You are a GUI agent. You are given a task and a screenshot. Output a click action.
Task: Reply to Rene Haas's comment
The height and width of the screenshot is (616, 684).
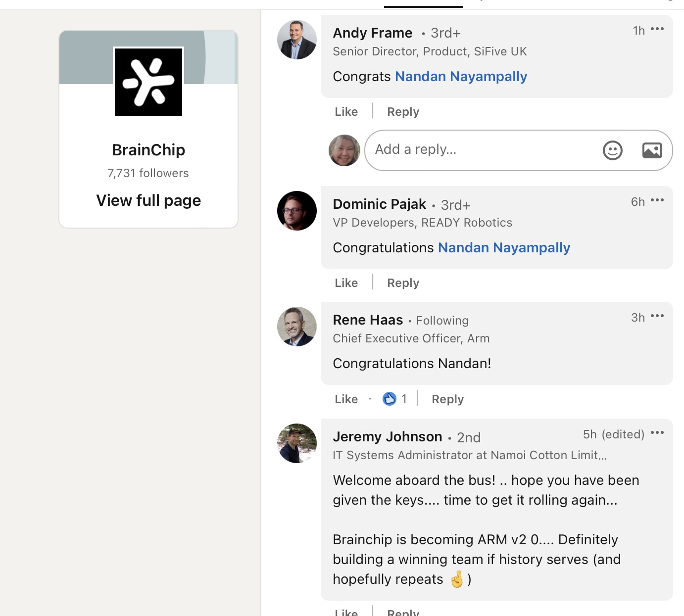coord(447,399)
